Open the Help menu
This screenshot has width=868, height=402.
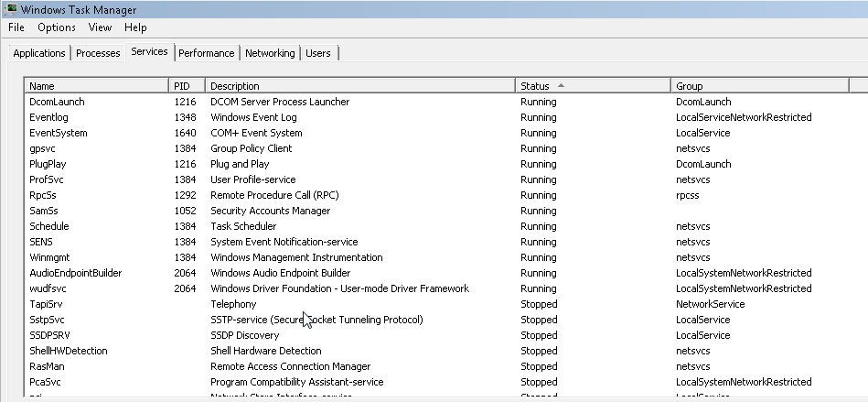(x=135, y=27)
